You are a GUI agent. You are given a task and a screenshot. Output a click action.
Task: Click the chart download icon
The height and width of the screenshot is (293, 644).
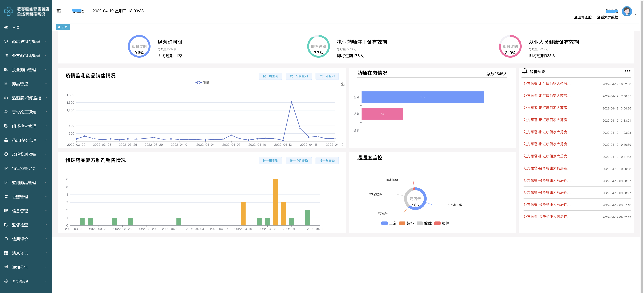point(342,84)
